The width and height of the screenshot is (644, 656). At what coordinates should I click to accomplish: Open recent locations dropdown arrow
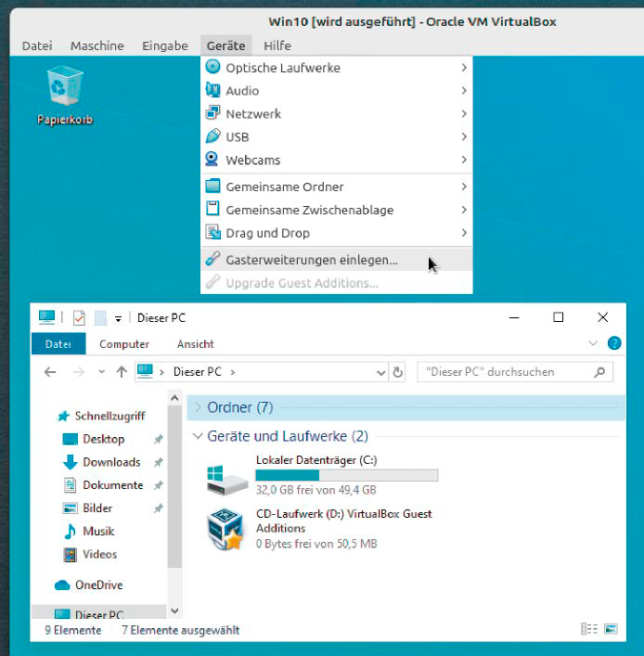pos(101,371)
